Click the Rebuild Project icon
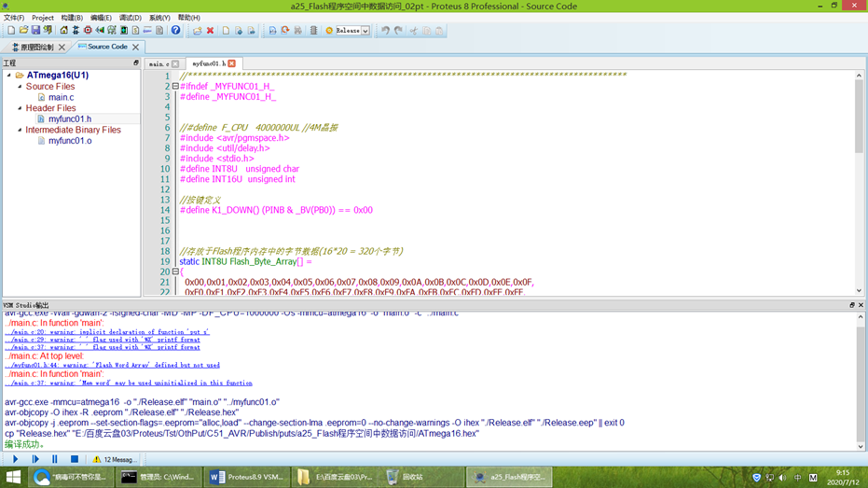The height and width of the screenshot is (488, 868). pyautogui.click(x=285, y=31)
